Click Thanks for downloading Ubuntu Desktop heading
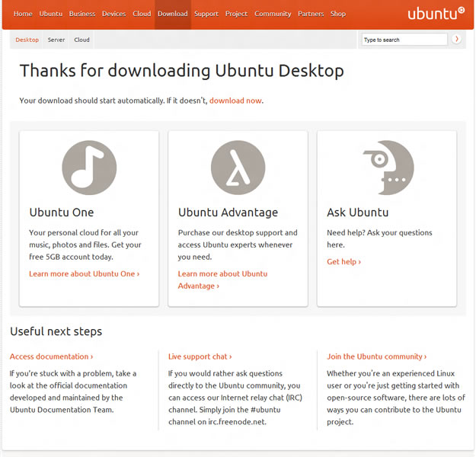The width and height of the screenshot is (476, 457). click(x=181, y=71)
